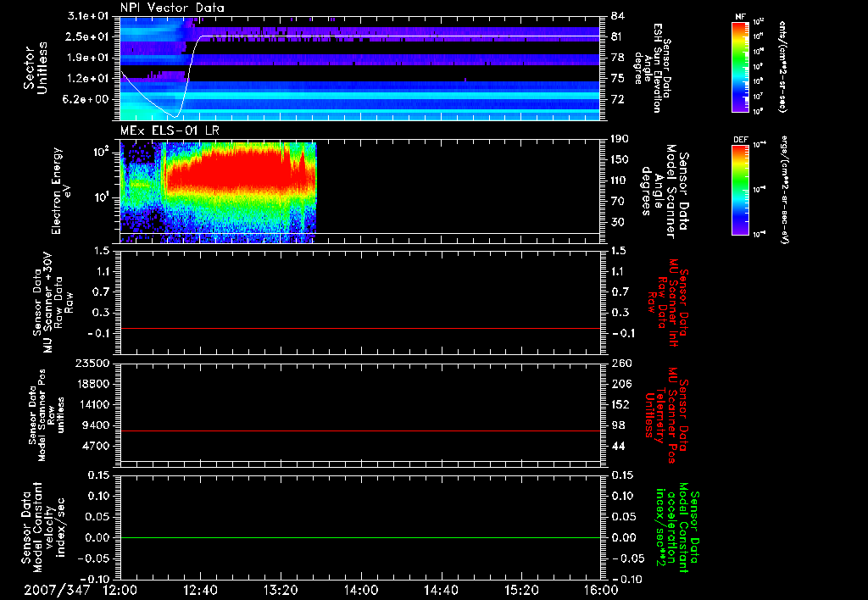Click the 'ergs/(cm**2-sr-sec-eV)' DEF units label
The image size is (868, 600).
(785, 191)
